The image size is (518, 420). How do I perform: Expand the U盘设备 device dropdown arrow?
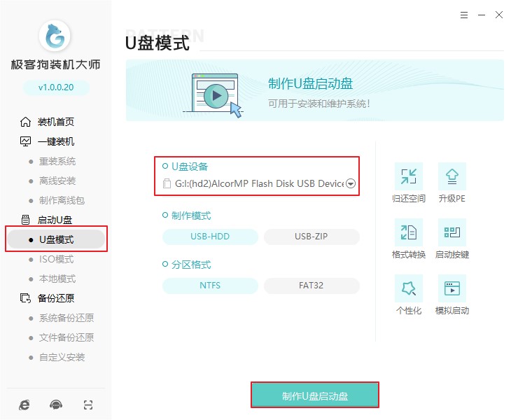[x=351, y=184]
